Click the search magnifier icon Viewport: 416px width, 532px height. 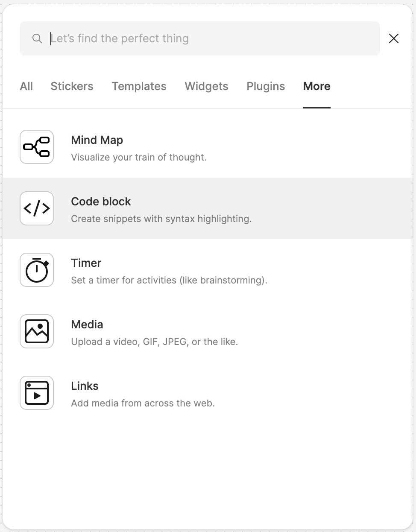[x=37, y=38]
